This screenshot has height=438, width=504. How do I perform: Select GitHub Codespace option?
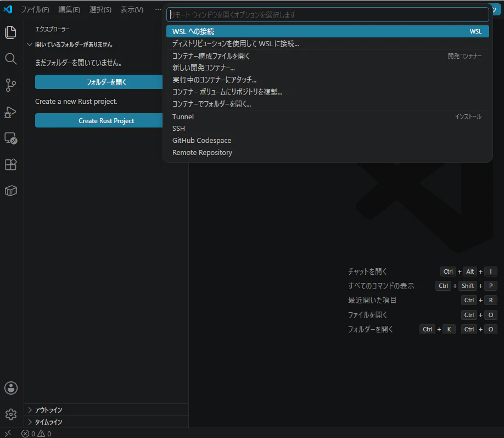coord(328,141)
